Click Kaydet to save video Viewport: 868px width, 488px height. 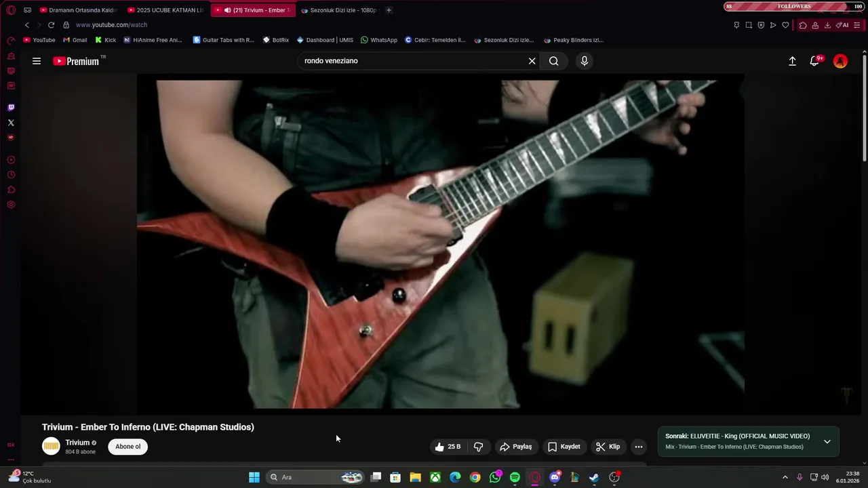pyautogui.click(x=564, y=447)
